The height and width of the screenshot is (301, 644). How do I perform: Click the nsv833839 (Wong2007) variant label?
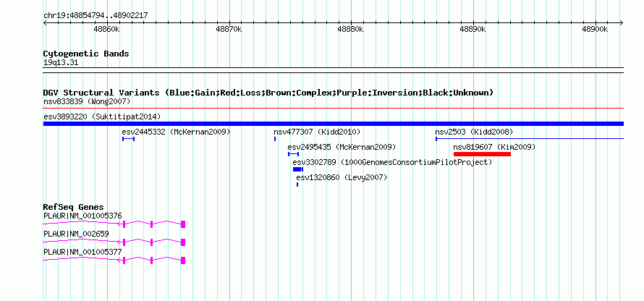click(x=87, y=101)
